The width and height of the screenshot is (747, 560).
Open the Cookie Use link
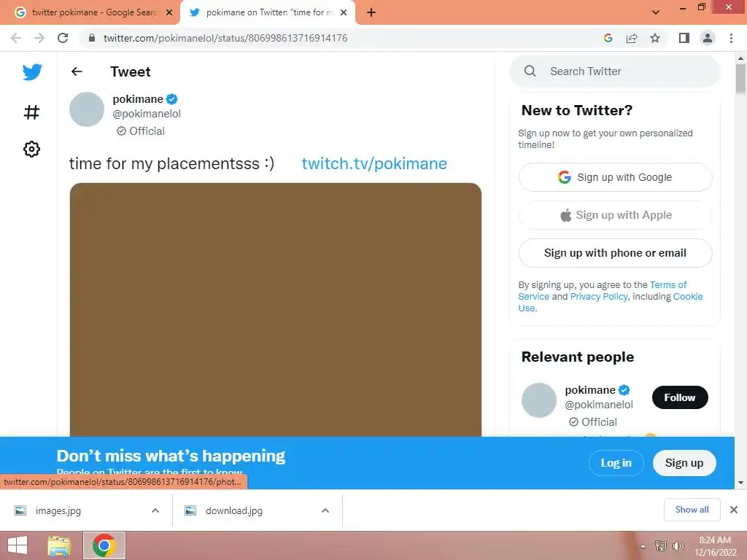688,296
